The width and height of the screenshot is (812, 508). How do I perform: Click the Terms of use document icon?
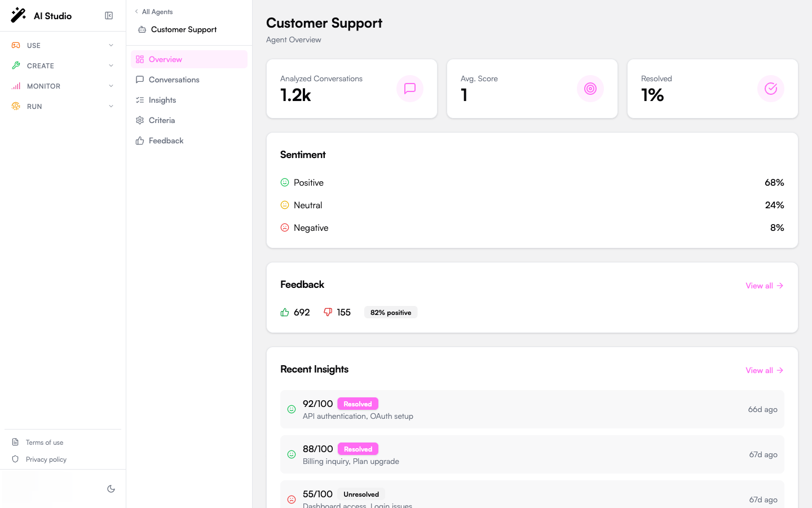coord(15,442)
